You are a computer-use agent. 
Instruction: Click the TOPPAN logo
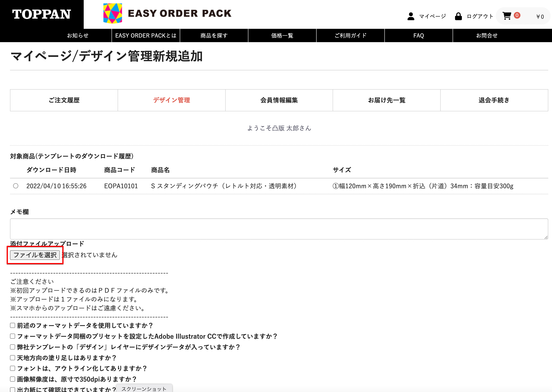pos(42,14)
